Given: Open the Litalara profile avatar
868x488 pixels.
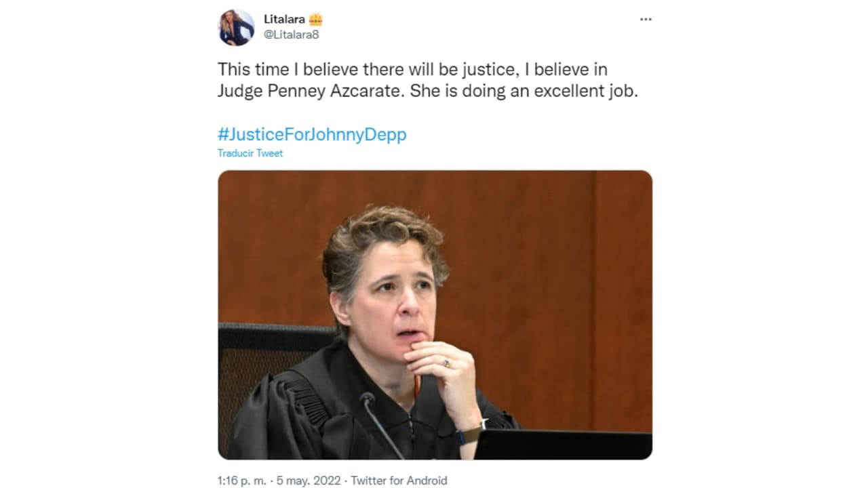Looking at the screenshot, I should [x=236, y=28].
